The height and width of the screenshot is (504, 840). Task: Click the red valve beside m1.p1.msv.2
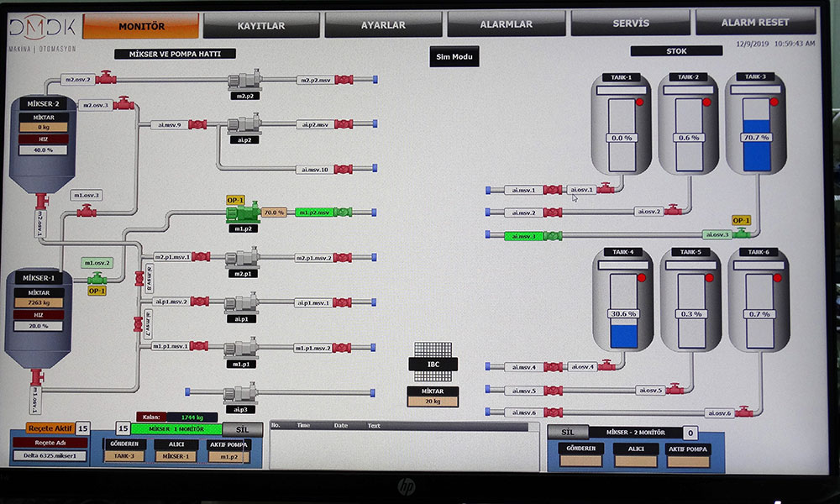click(341, 348)
